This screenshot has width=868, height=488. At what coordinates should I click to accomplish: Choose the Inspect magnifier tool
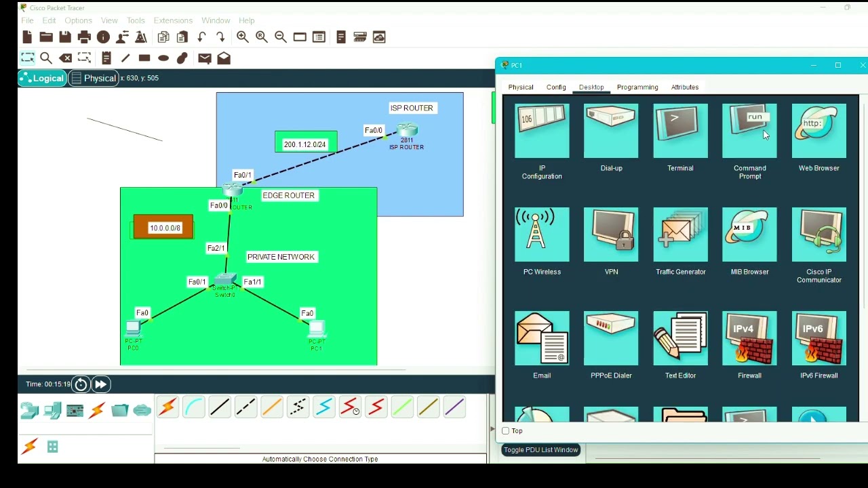(x=46, y=58)
